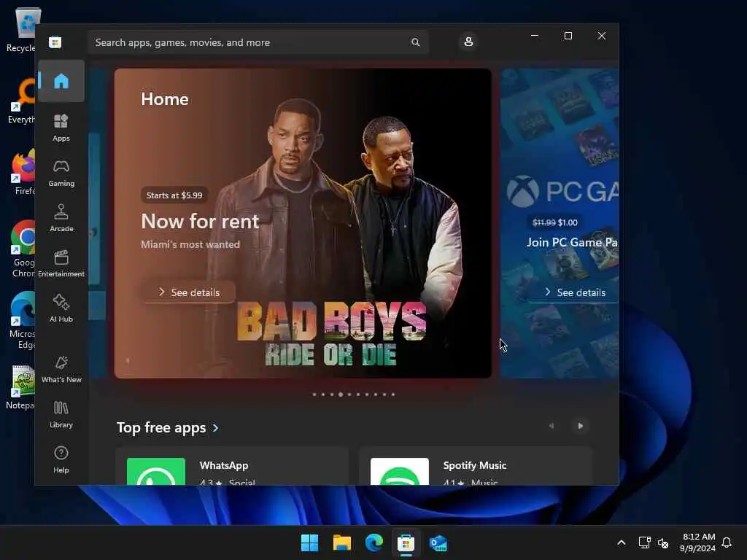Click the search magnifier icon

tap(415, 42)
